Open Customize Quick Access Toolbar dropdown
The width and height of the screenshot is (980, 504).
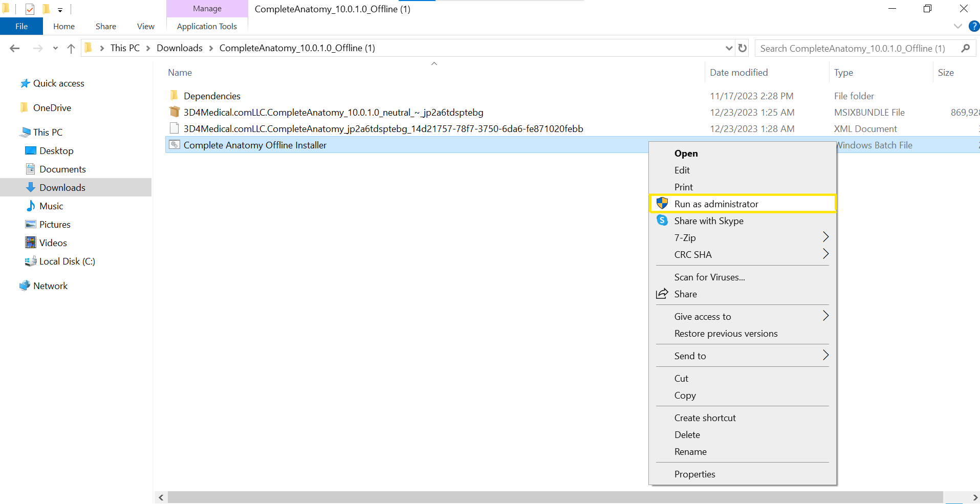(60, 10)
